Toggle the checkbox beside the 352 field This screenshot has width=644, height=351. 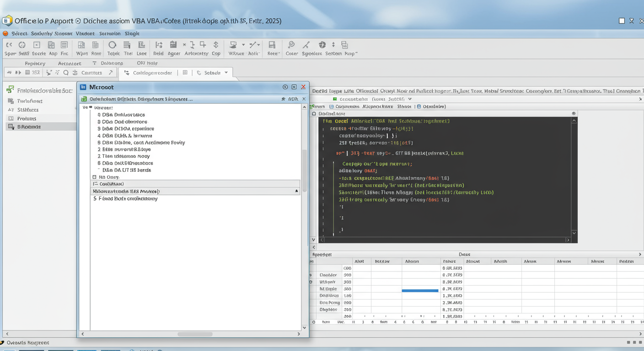click(x=28, y=73)
